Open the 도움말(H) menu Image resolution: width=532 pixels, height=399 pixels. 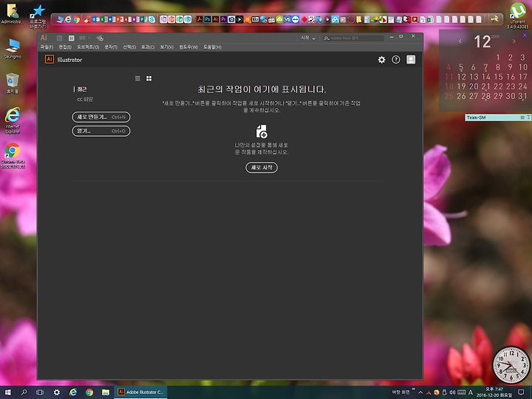(x=212, y=47)
